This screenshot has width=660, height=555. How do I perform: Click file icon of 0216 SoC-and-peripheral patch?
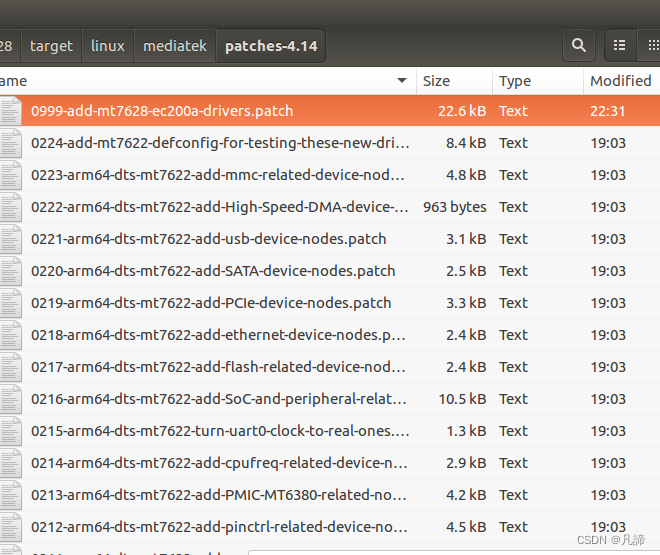pyautogui.click(x=10, y=399)
